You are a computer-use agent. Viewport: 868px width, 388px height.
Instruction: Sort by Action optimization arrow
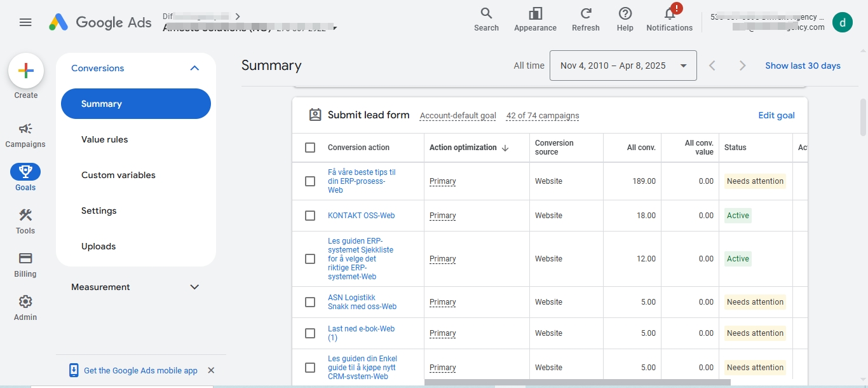click(505, 148)
